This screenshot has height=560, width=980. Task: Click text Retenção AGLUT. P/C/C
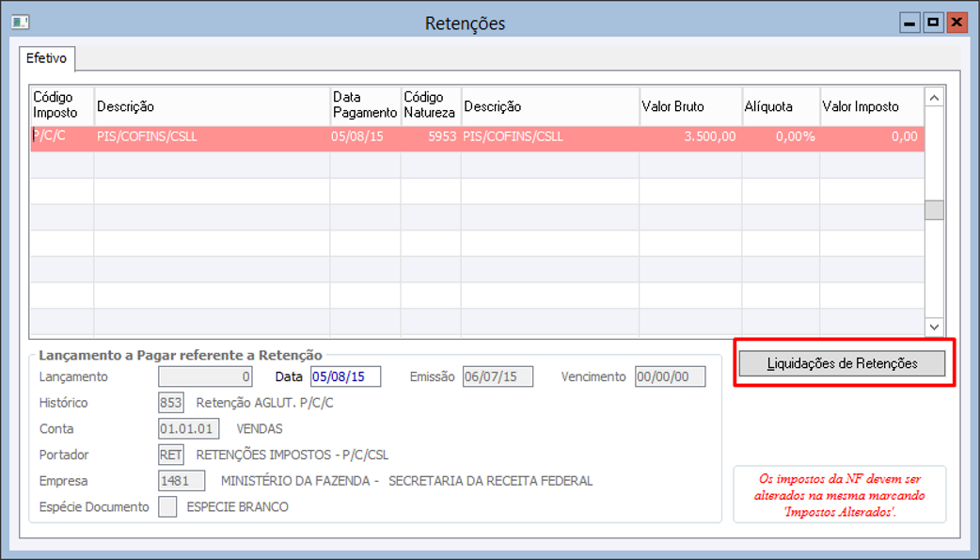pyautogui.click(x=265, y=403)
